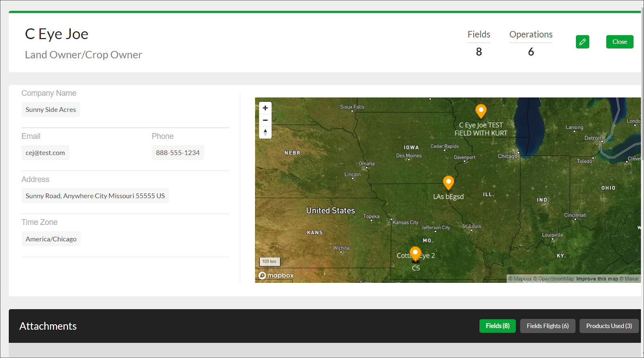Viewport: 644px width, 358px height.
Task: Open the © OpenStreetMap attribution link
Action: 554,279
